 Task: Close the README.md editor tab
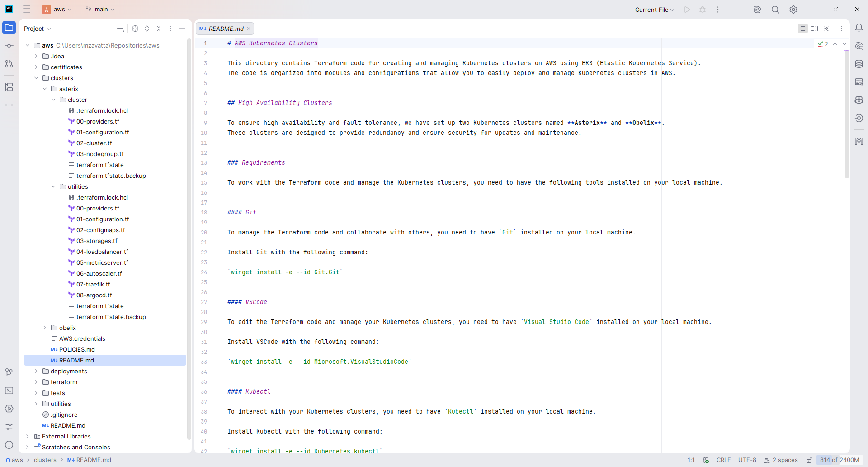pos(249,29)
